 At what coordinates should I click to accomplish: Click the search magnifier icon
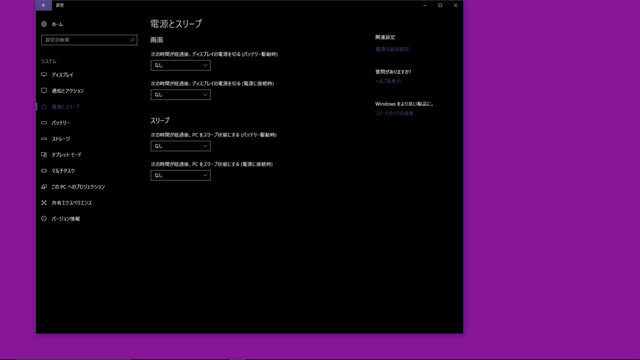pyautogui.click(x=132, y=40)
